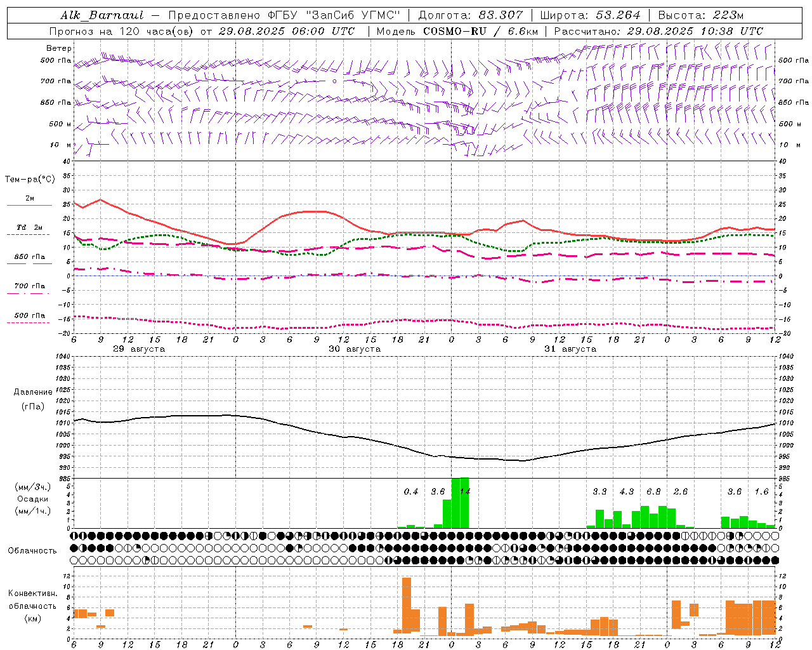Click the 'Осадки' precipitation label
812x650 pixels.
33,499
